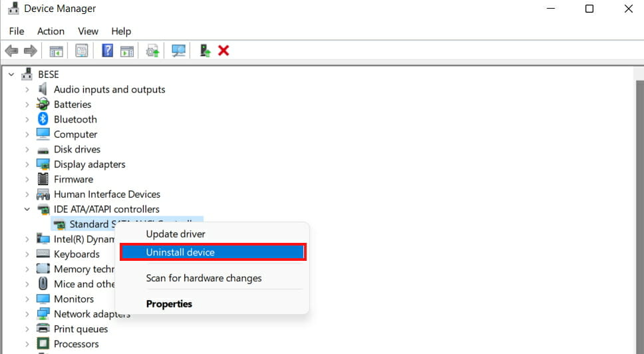
Task: Close the Device Manager window
Action: tap(629, 9)
